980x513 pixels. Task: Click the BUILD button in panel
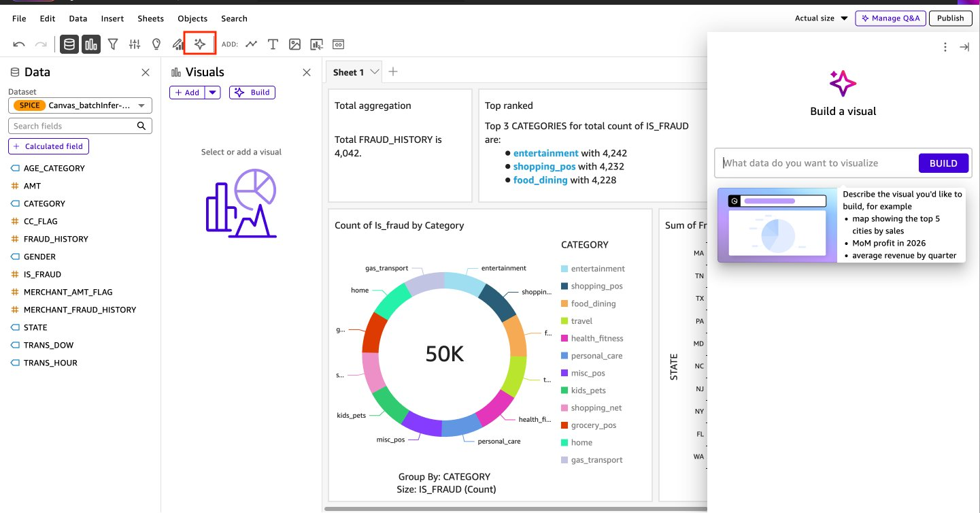pyautogui.click(x=943, y=163)
